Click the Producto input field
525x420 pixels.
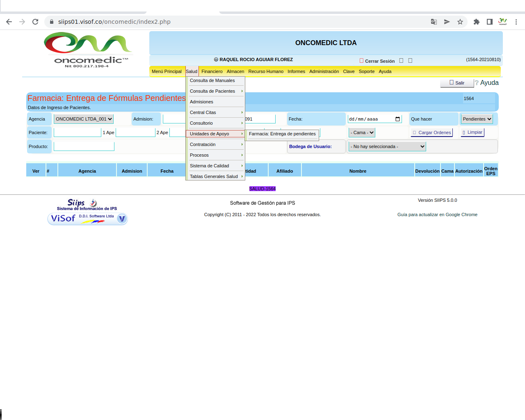(84, 147)
